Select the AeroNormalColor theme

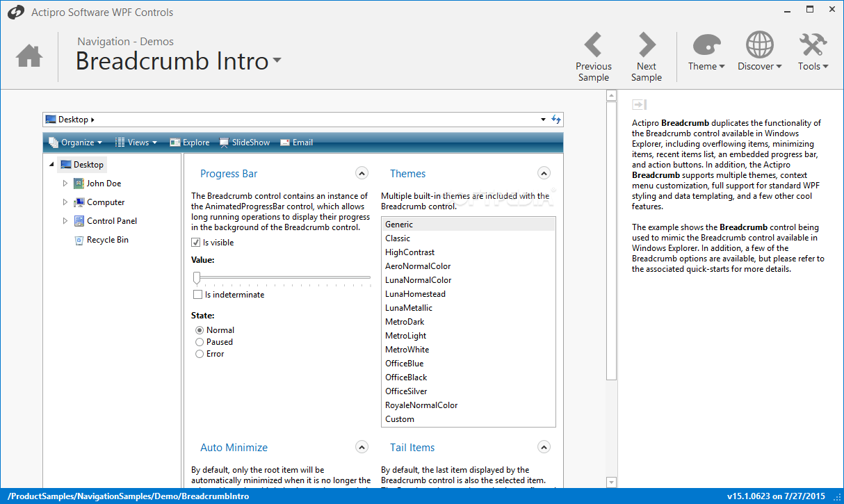click(469, 266)
